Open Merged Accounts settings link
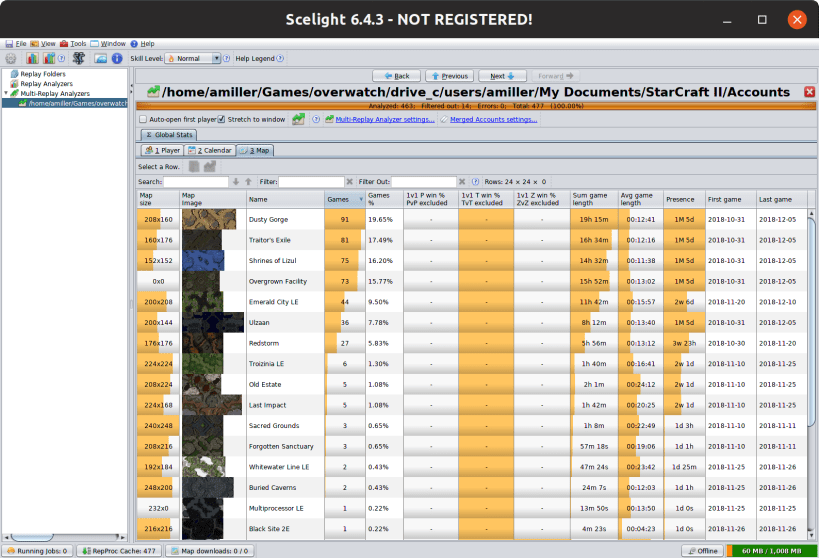The image size is (819, 558). (493, 120)
